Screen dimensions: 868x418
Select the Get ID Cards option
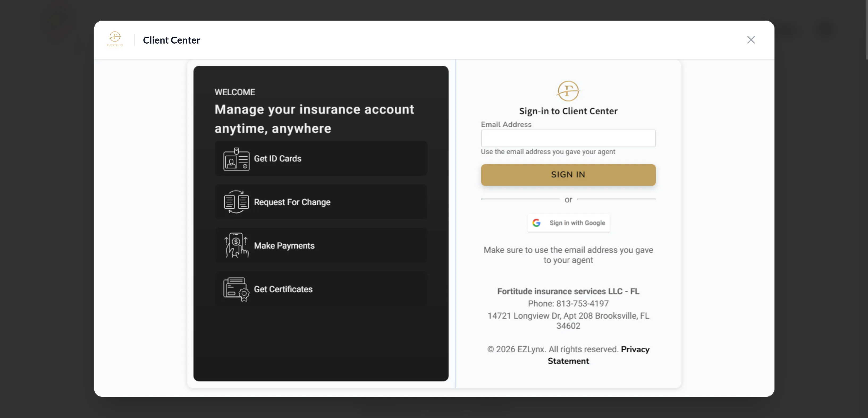click(321, 158)
